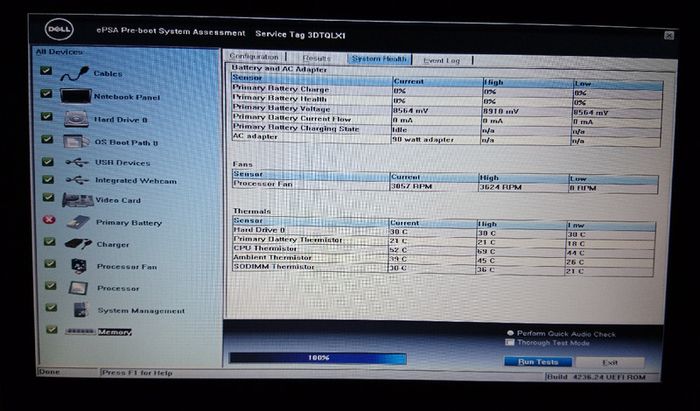
Task: Toggle the Notebook Panel checkmark
Action: (46, 93)
